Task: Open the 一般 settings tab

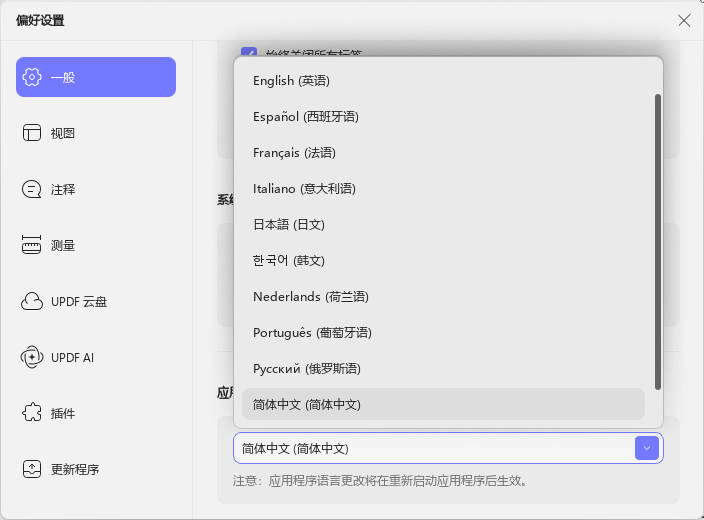Action: (x=96, y=77)
